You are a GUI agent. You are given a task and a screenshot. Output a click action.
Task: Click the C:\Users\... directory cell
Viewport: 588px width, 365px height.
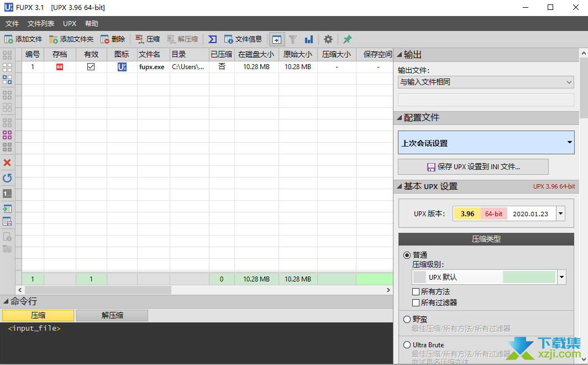coord(188,67)
